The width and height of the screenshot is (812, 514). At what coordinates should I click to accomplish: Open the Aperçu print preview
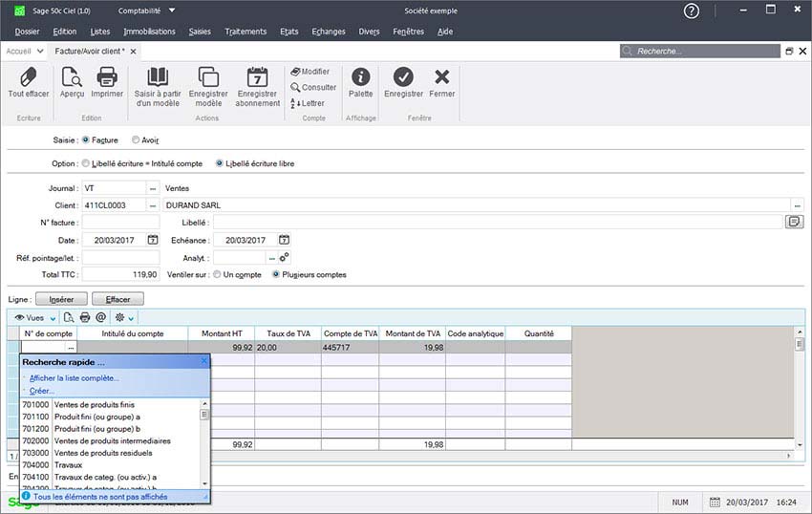72,78
